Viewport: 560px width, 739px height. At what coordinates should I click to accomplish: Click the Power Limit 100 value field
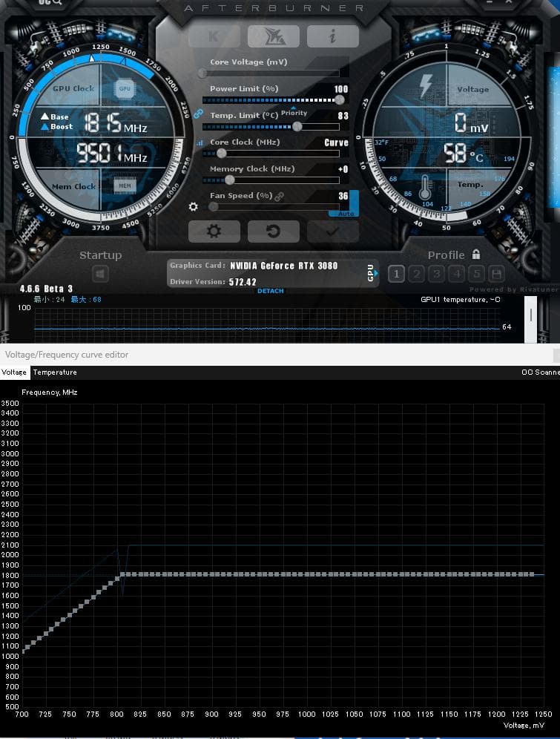pyautogui.click(x=341, y=89)
